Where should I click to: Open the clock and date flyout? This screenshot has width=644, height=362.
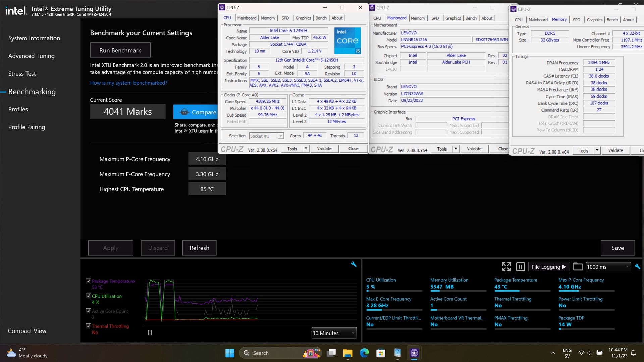618,353
